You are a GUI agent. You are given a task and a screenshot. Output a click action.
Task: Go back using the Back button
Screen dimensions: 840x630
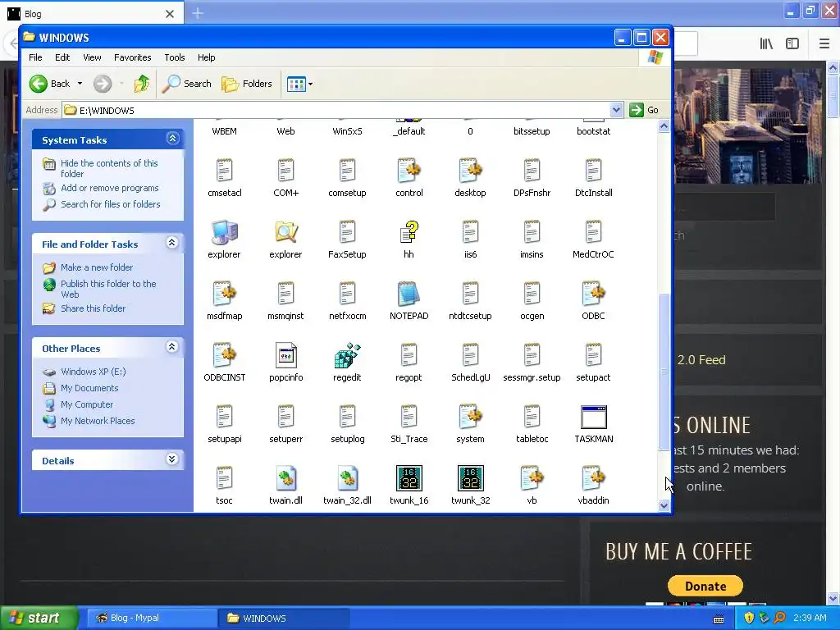click(50, 84)
